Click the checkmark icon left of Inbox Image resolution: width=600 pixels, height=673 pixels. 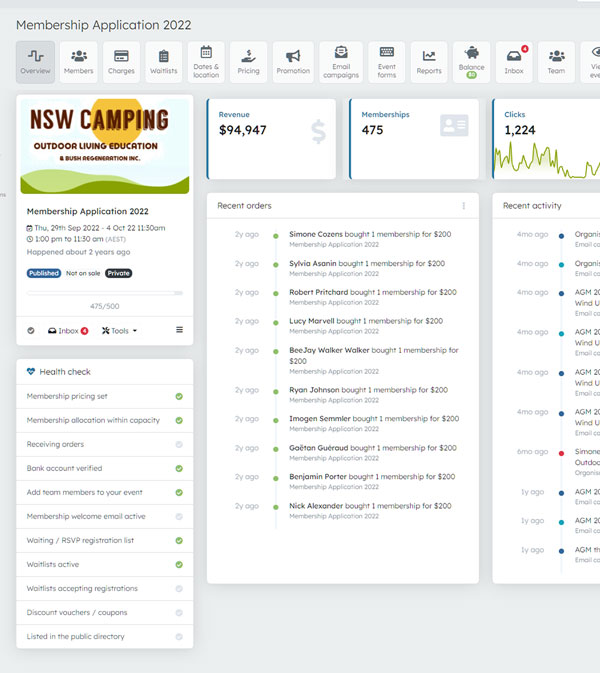click(x=31, y=331)
